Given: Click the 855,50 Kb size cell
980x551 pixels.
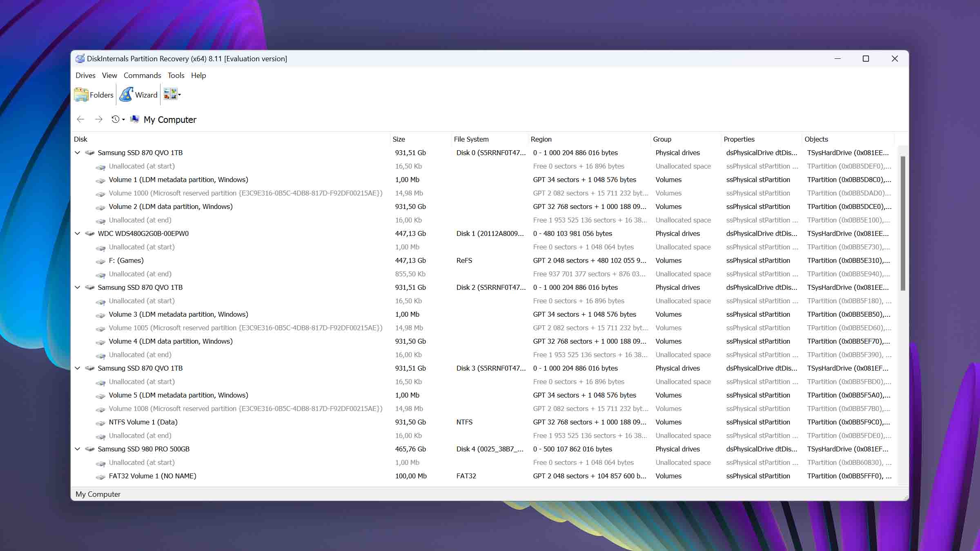Looking at the screenshot, I should 410,274.
